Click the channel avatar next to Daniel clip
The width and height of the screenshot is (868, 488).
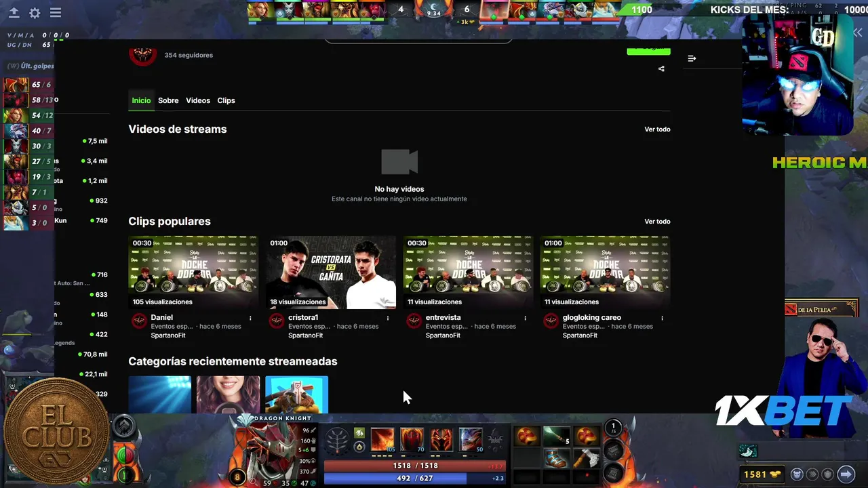[x=140, y=321]
